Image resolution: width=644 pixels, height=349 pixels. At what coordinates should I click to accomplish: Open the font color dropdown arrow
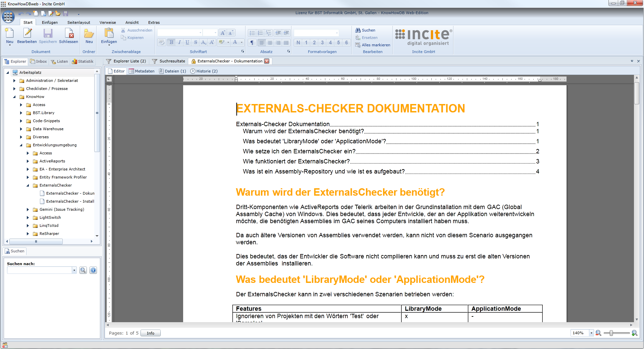pyautogui.click(x=241, y=42)
